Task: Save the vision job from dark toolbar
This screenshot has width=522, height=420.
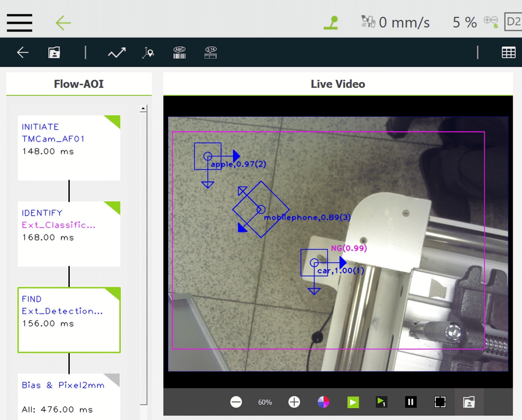Action: click(54, 52)
